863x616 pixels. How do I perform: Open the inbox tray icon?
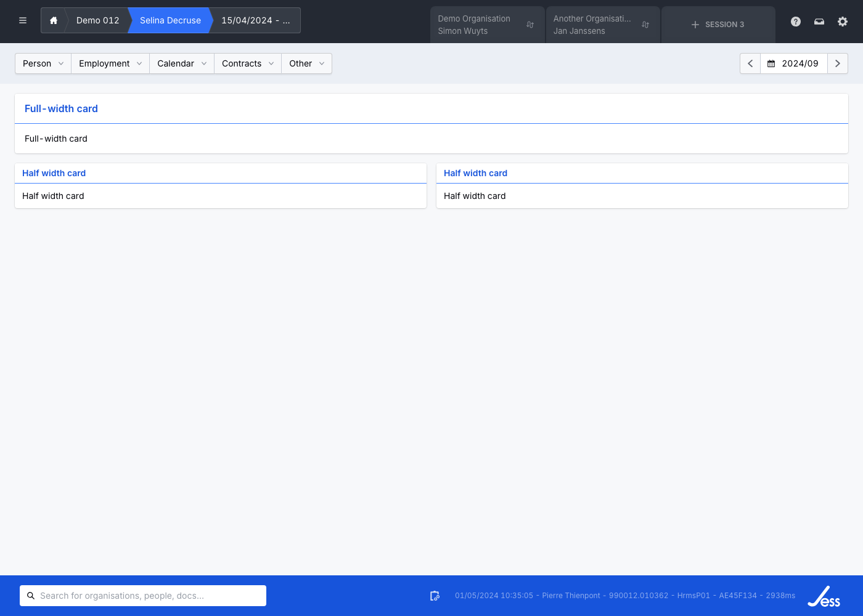[819, 22]
